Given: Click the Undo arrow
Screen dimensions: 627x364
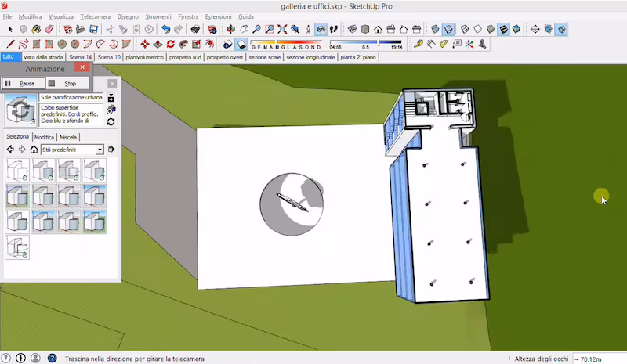Looking at the screenshot, I should (x=165, y=30).
